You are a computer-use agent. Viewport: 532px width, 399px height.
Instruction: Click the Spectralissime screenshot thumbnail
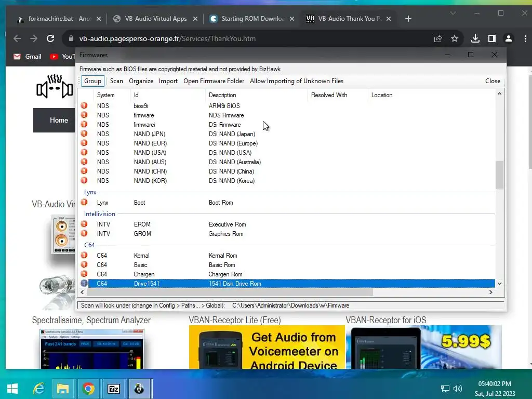pos(92,349)
